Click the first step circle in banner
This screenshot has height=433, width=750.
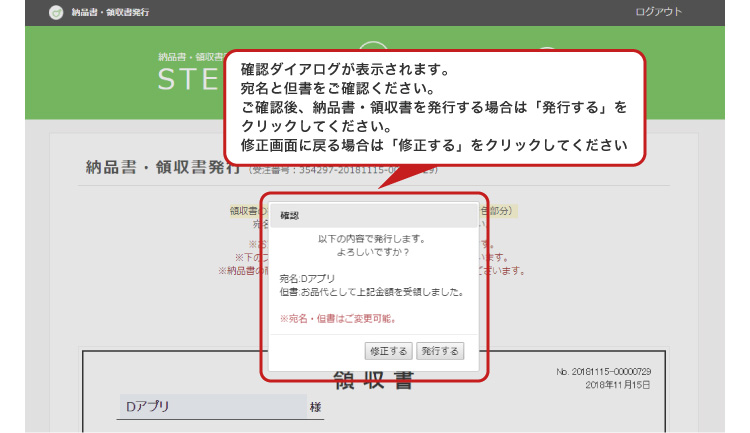[x=372, y=48]
